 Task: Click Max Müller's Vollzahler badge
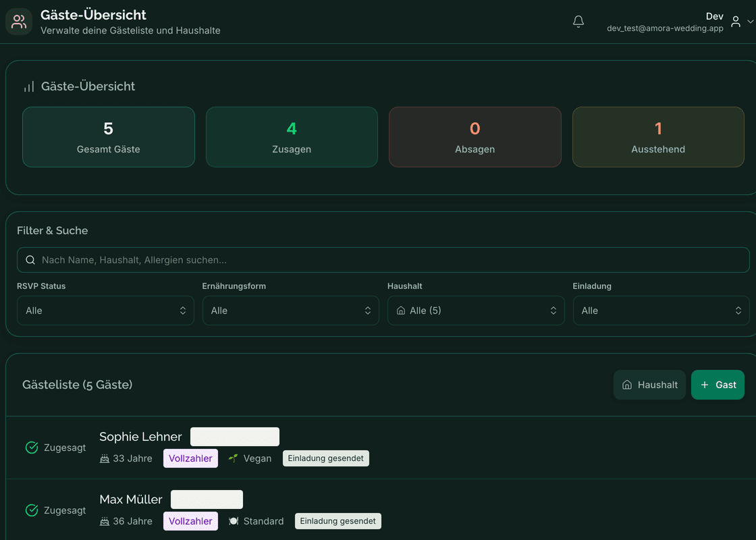point(190,521)
